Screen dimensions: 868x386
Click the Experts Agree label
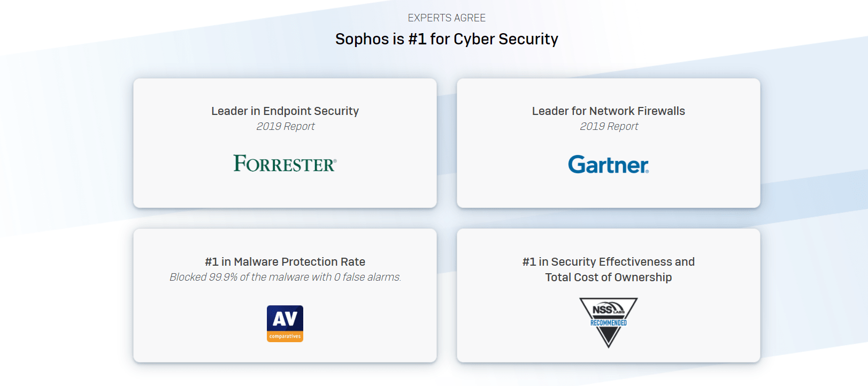coord(447,18)
